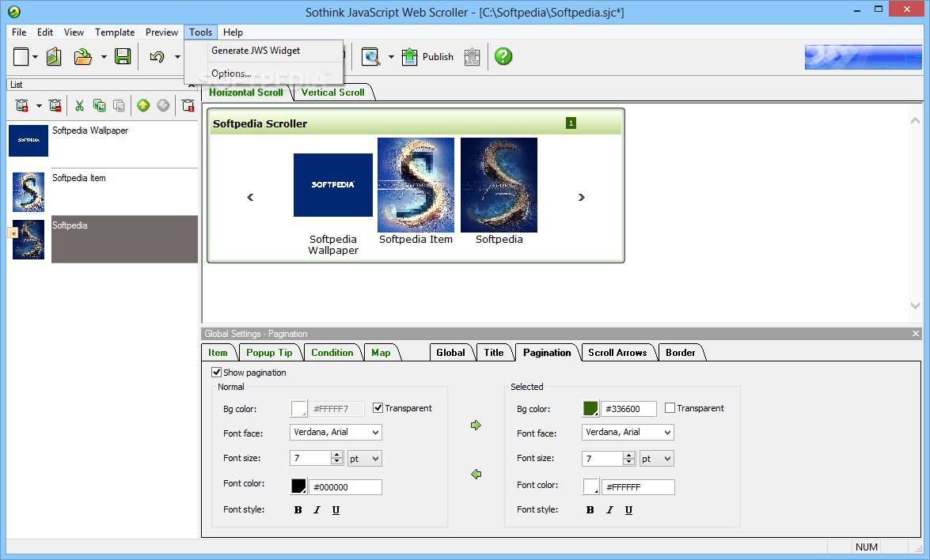
Task: Open the Condition tab
Action: pos(332,353)
